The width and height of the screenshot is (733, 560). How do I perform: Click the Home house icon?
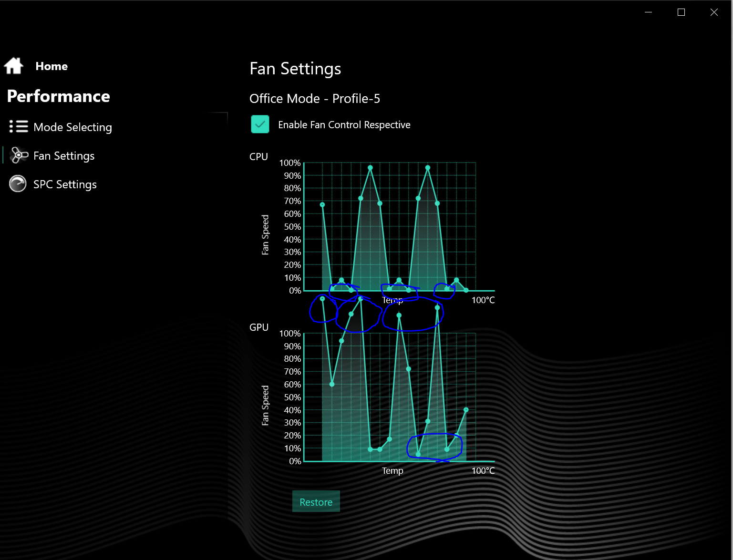point(14,66)
